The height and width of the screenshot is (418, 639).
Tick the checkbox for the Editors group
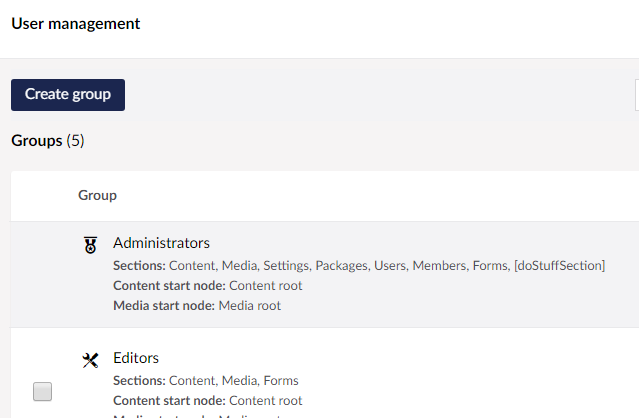point(42,391)
